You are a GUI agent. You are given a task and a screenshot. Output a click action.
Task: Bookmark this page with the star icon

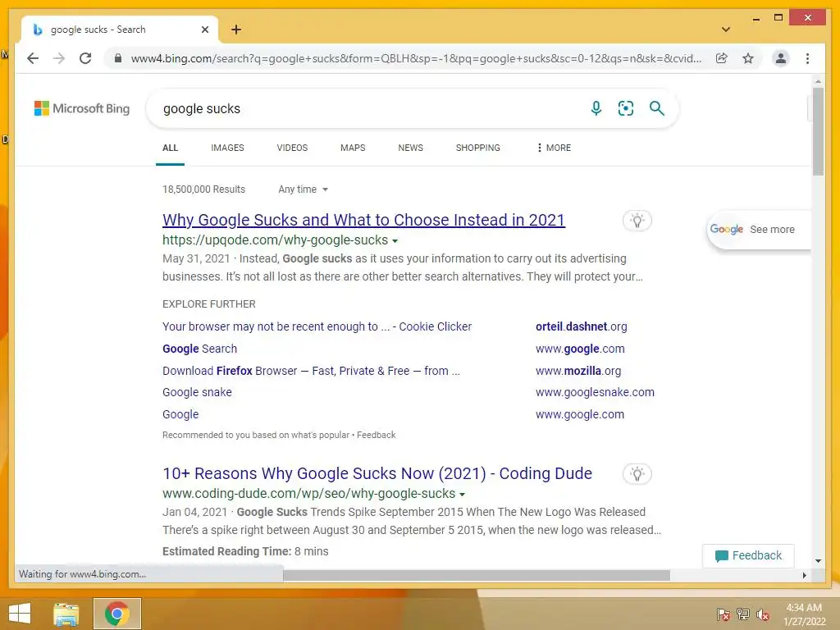748,58
